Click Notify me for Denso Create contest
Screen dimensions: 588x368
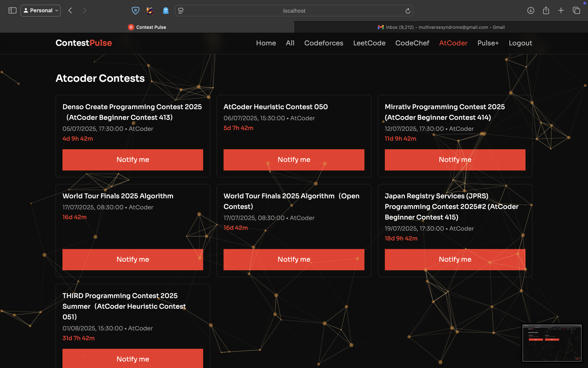[133, 160]
